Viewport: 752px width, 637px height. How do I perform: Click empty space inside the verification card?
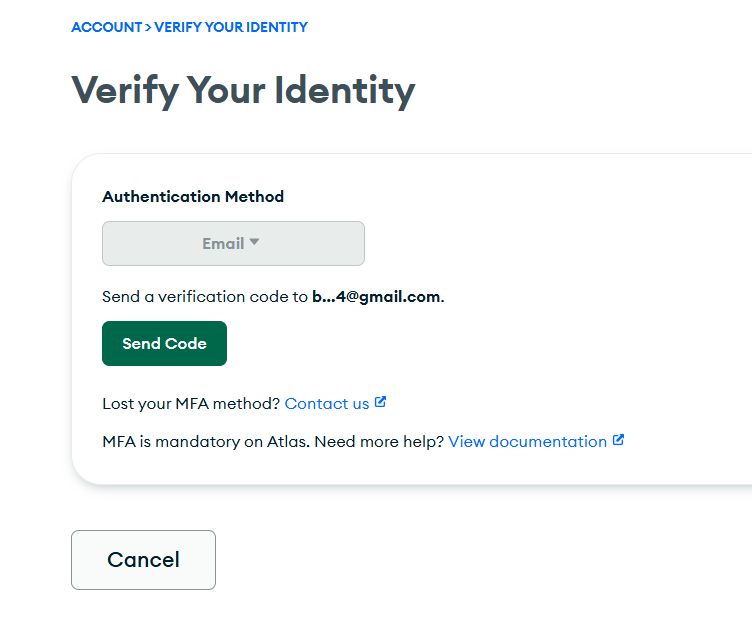pyautogui.click(x=550, y=300)
